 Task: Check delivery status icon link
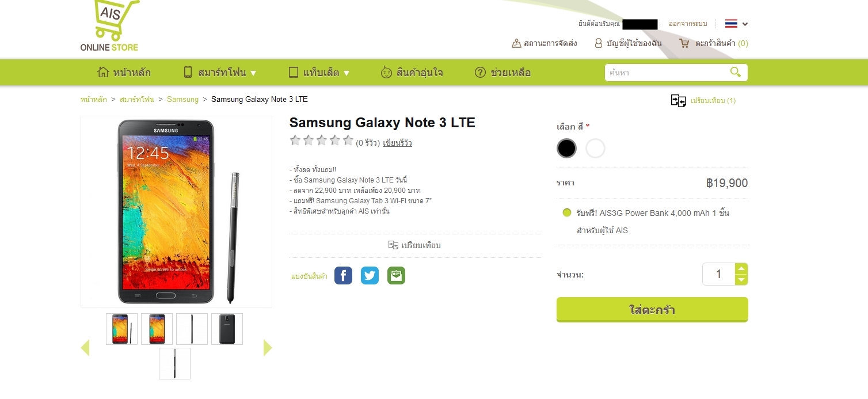516,43
